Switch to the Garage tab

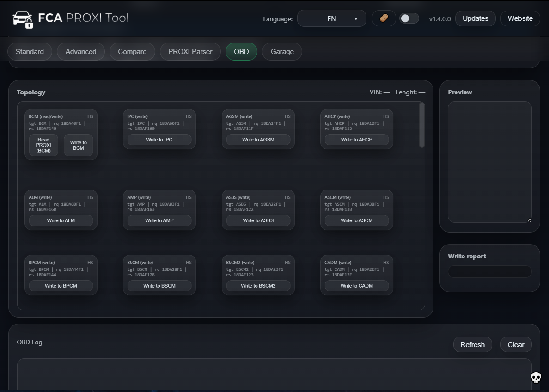tap(282, 51)
